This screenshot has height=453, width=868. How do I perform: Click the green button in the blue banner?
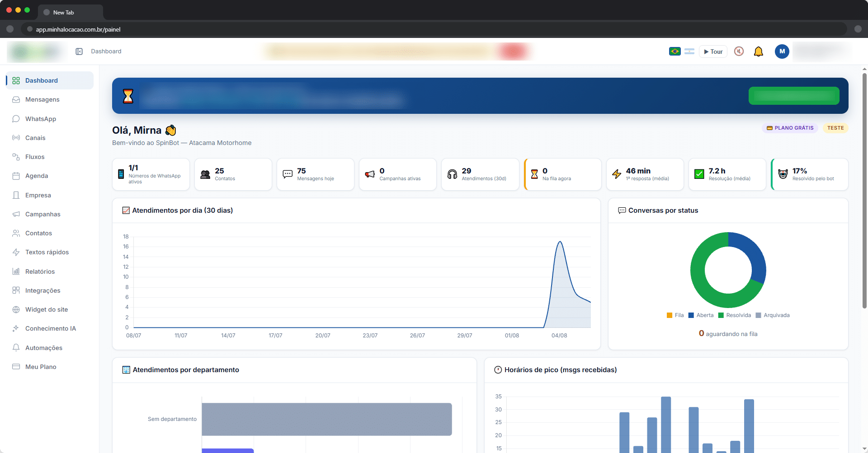(x=794, y=96)
